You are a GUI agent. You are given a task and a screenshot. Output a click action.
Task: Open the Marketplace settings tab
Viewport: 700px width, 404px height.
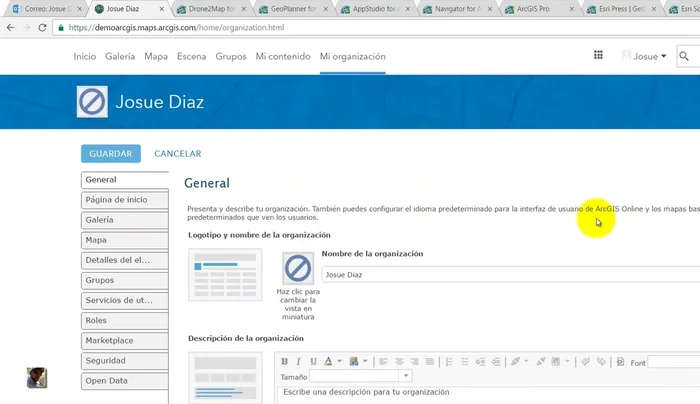click(x=125, y=340)
